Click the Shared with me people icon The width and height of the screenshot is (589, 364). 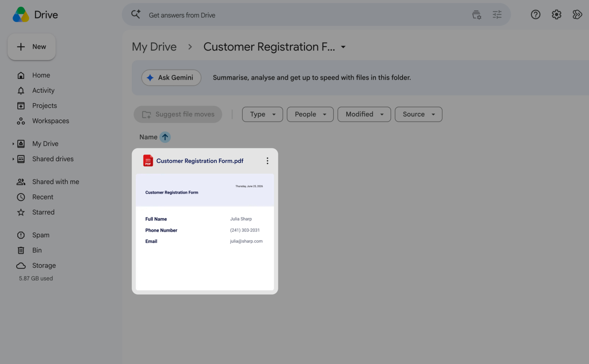point(21,182)
